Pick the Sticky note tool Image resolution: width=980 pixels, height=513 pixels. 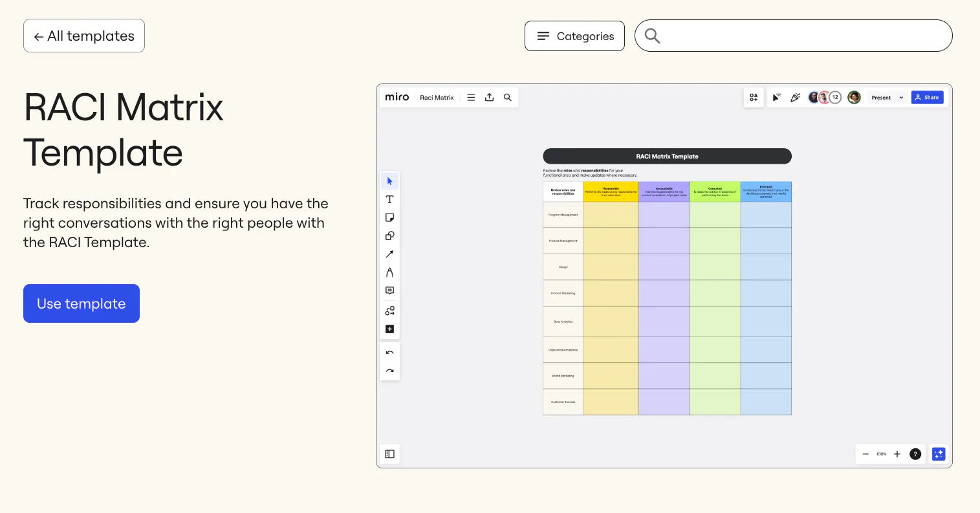pos(389,218)
